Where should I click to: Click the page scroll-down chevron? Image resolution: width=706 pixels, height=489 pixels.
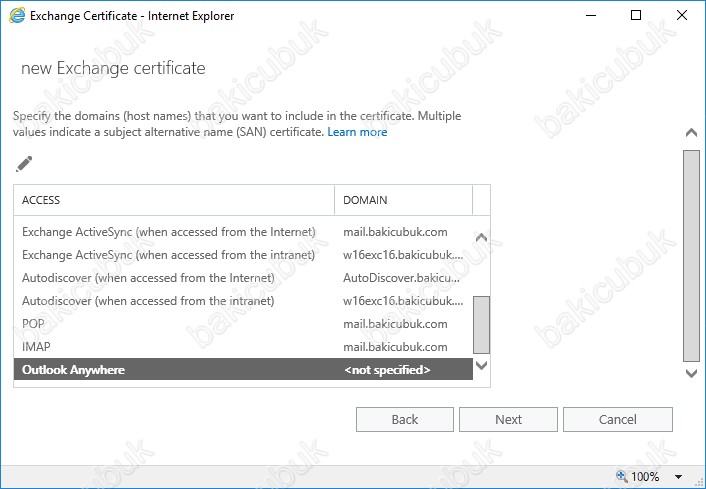pos(691,373)
